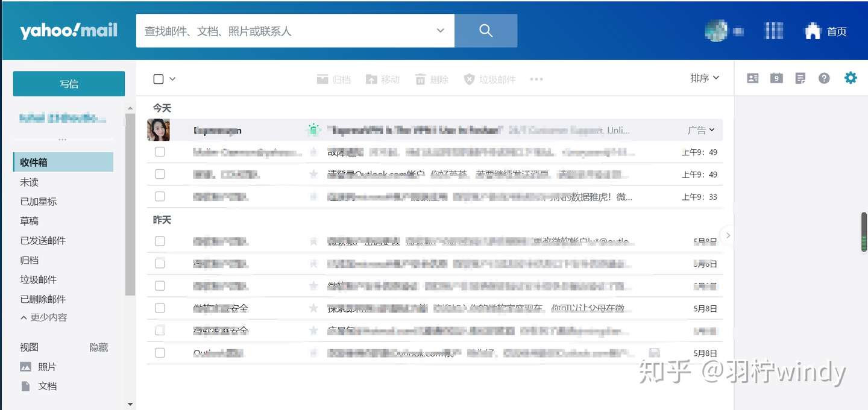Click the blurred account name in sidebar
Image resolution: width=868 pixels, height=410 pixels.
[63, 118]
